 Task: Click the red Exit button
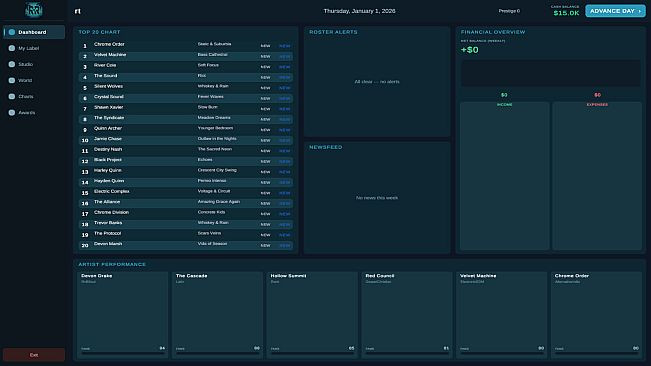pos(34,355)
